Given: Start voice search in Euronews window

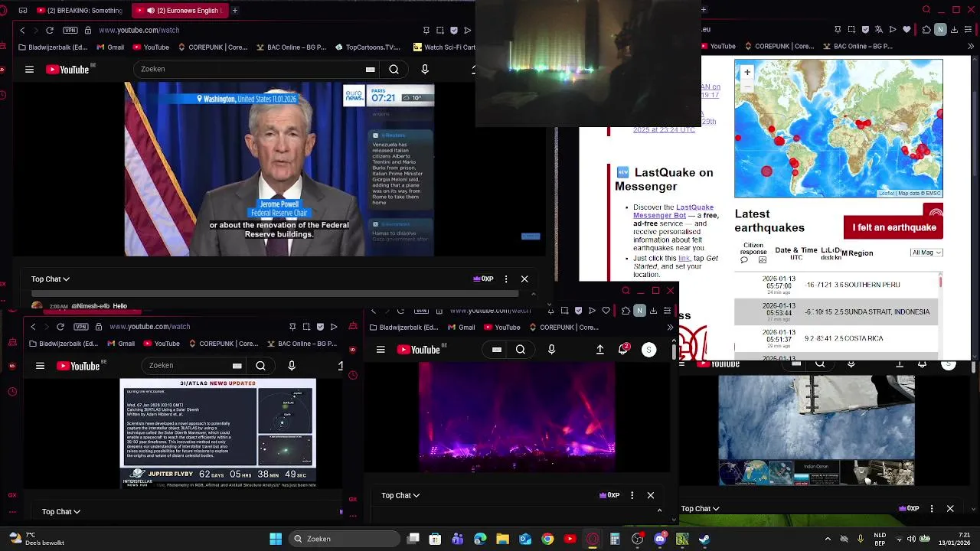Looking at the screenshot, I should click(x=425, y=69).
